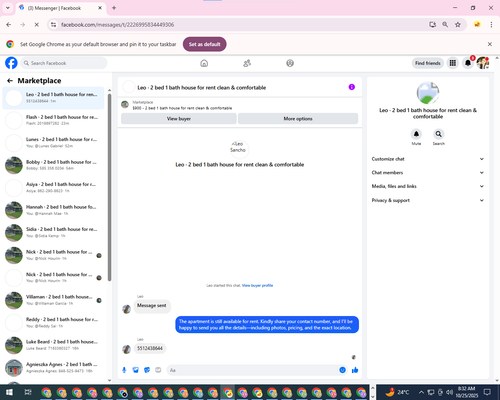Select the Messenger | Facebook tab
Viewport: 500px width, 400px height.
pos(61,8)
